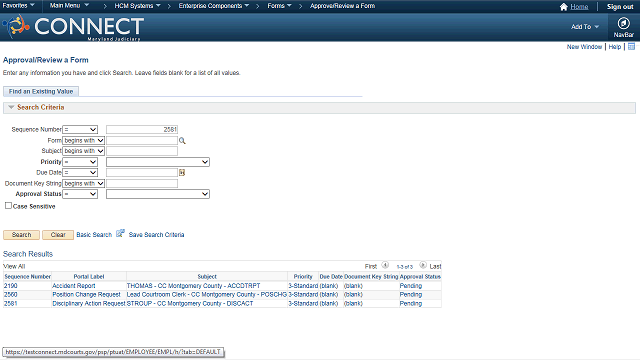Click Save Search Criteria link
This screenshot has height=360, width=640.
coord(156,235)
